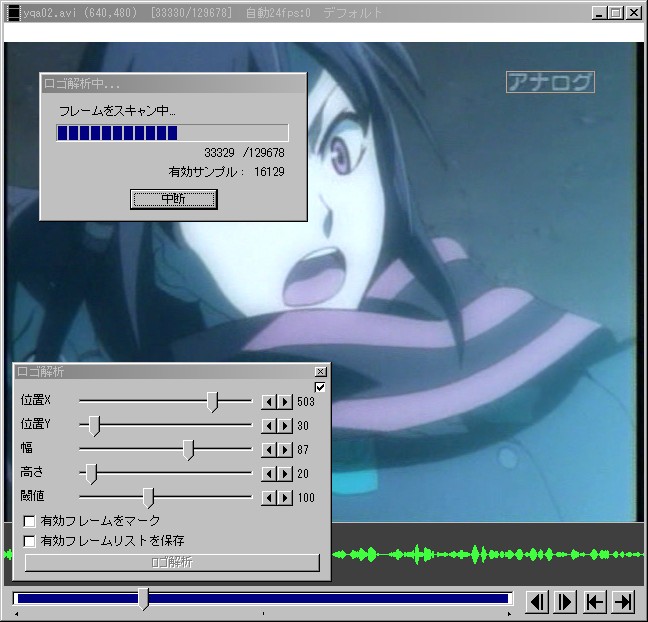Click the アナログ logo in the video
The width and height of the screenshot is (648, 622).
coord(550,82)
